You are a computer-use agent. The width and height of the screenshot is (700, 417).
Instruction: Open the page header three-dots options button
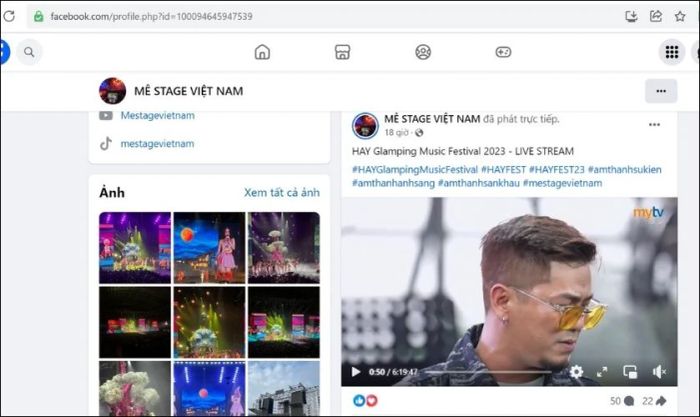[661, 91]
